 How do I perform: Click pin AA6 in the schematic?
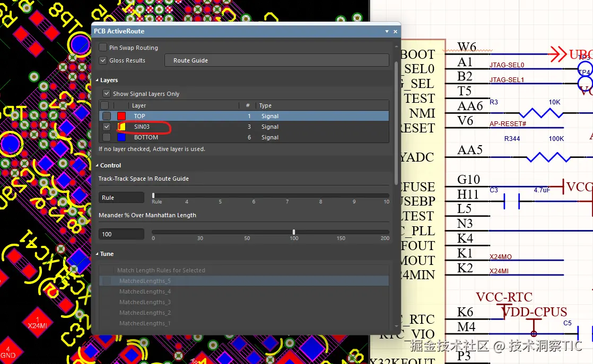click(x=470, y=106)
